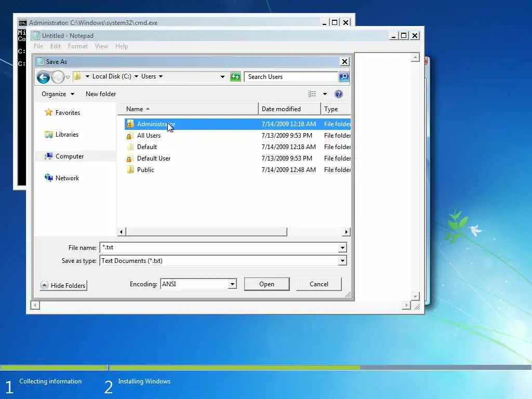Click the search magnifier icon
This screenshot has height=399, width=532.
pyautogui.click(x=344, y=77)
